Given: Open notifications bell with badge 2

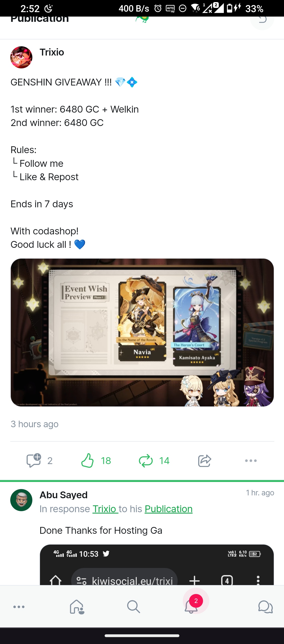Looking at the screenshot, I should [191, 605].
